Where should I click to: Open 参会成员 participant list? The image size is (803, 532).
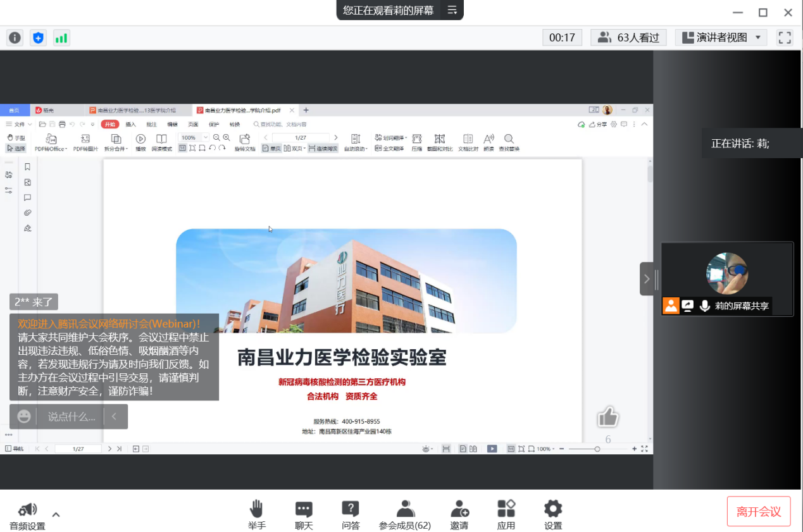[x=404, y=512]
